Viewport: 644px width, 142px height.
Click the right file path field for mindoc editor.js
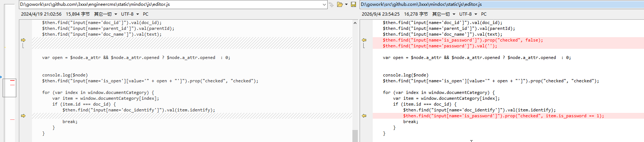click(502, 4)
